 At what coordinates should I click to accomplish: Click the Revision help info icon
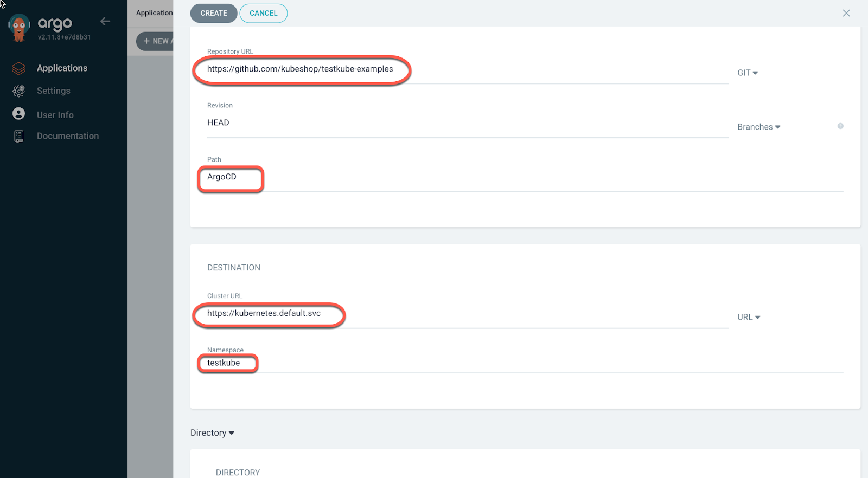(x=840, y=126)
